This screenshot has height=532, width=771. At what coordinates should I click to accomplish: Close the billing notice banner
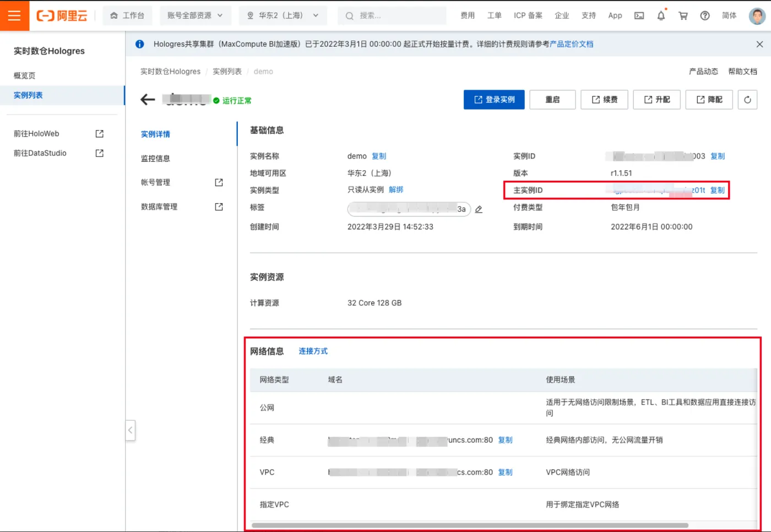pos(759,44)
